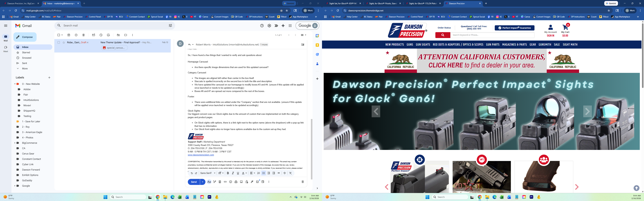Click the attach files paperclip icon

click(x=220, y=182)
